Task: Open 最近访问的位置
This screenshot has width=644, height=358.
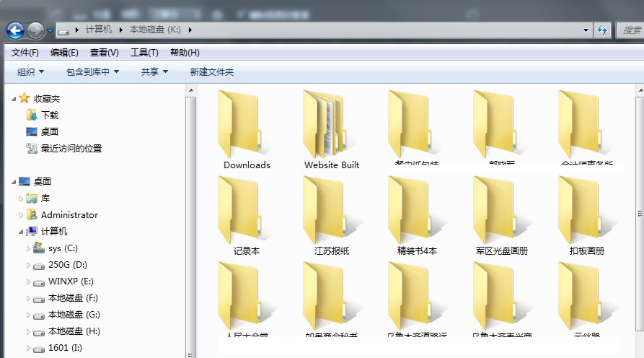Action: [71, 149]
